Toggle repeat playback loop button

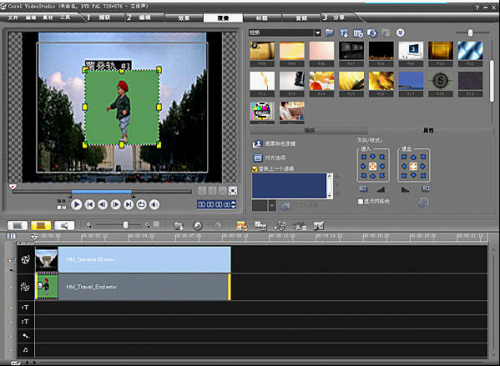pyautogui.click(x=141, y=204)
